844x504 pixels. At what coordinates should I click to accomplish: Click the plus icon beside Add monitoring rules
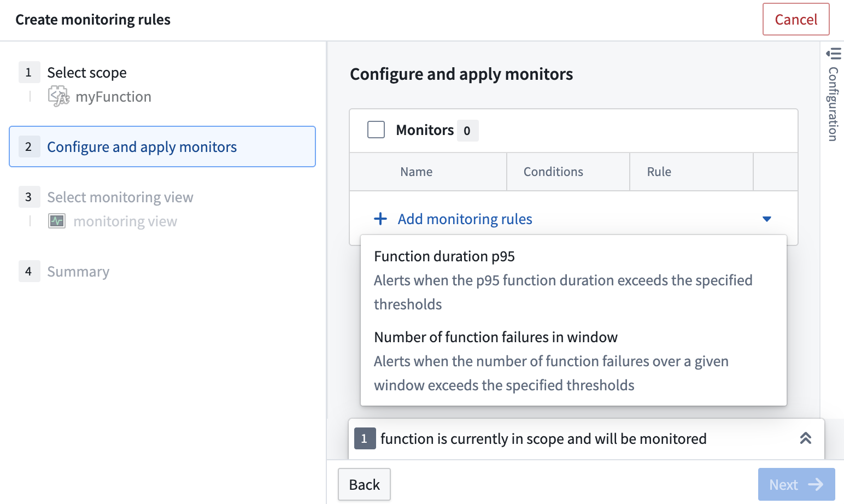click(x=380, y=219)
